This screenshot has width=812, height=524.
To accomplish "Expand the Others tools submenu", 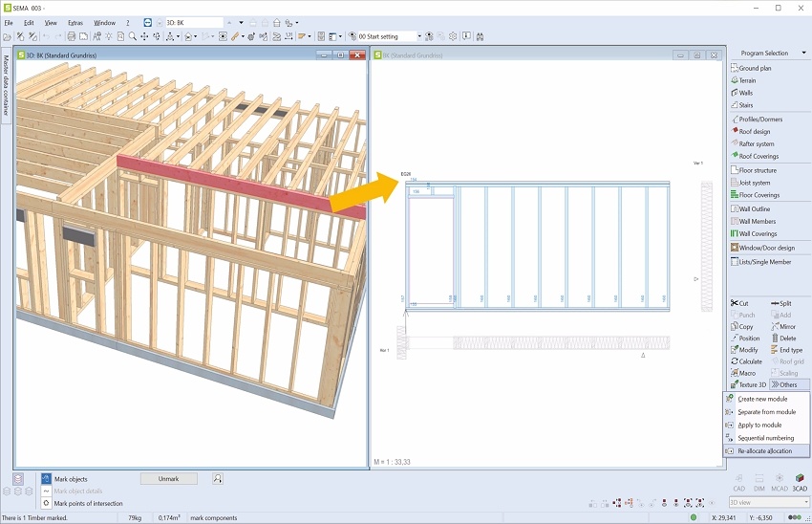I will tap(789, 384).
